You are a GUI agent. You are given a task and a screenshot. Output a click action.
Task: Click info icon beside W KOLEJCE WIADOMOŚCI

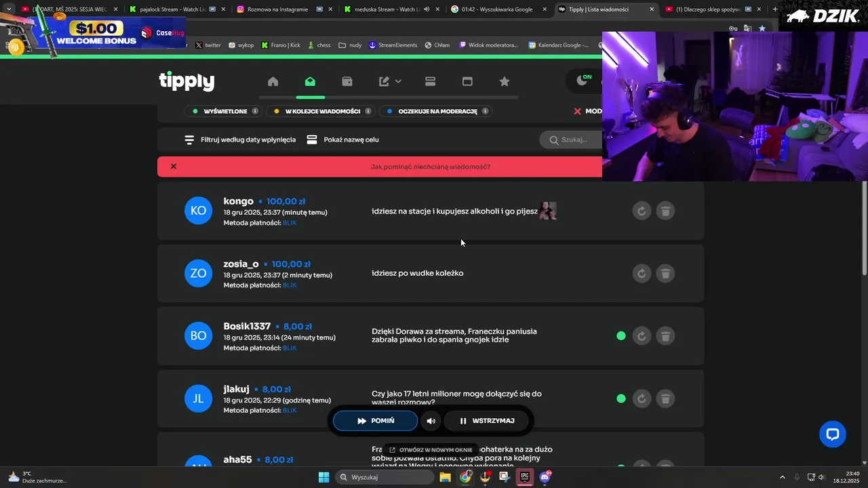pos(368,111)
